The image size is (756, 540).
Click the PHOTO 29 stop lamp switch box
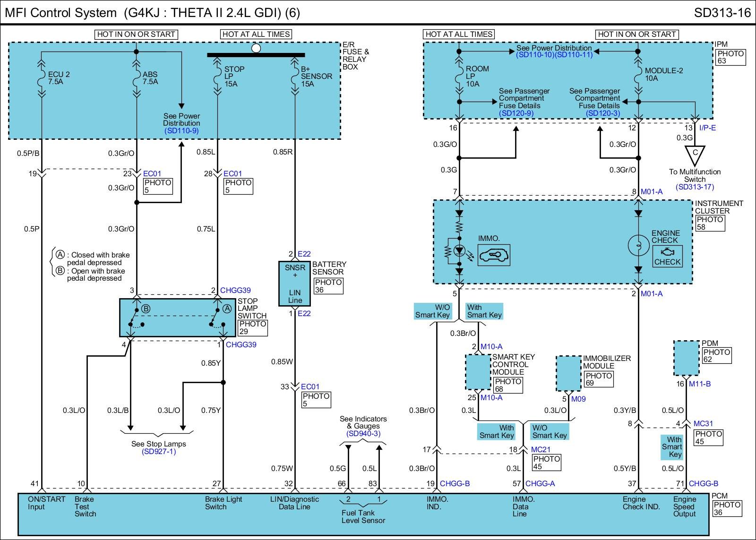[253, 327]
